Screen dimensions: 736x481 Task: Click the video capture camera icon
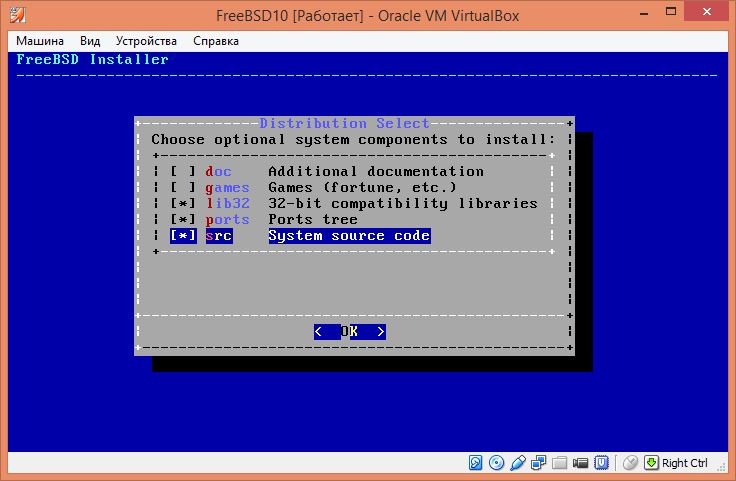pyautogui.click(x=581, y=463)
